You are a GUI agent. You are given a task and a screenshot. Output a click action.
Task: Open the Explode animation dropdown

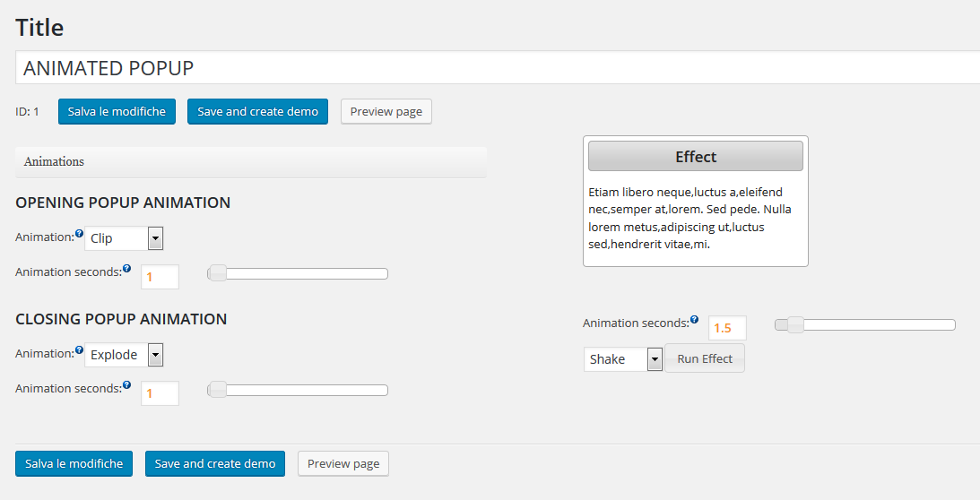click(x=124, y=354)
